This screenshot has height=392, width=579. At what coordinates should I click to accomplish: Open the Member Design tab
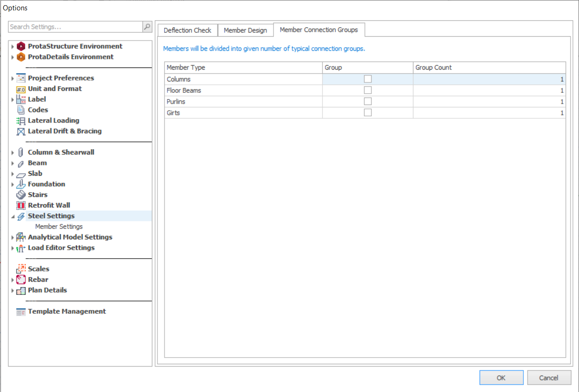coord(245,30)
